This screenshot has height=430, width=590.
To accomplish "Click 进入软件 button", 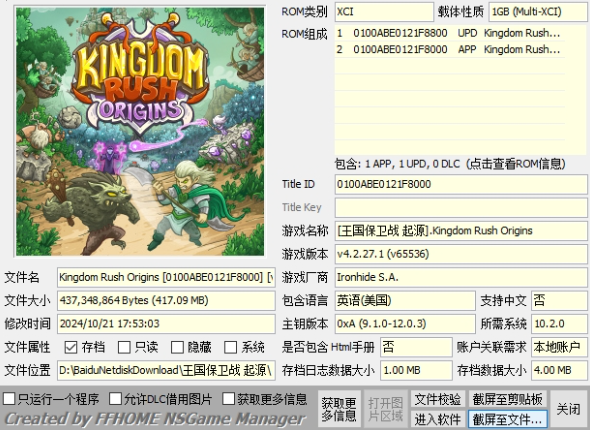I will [x=438, y=419].
